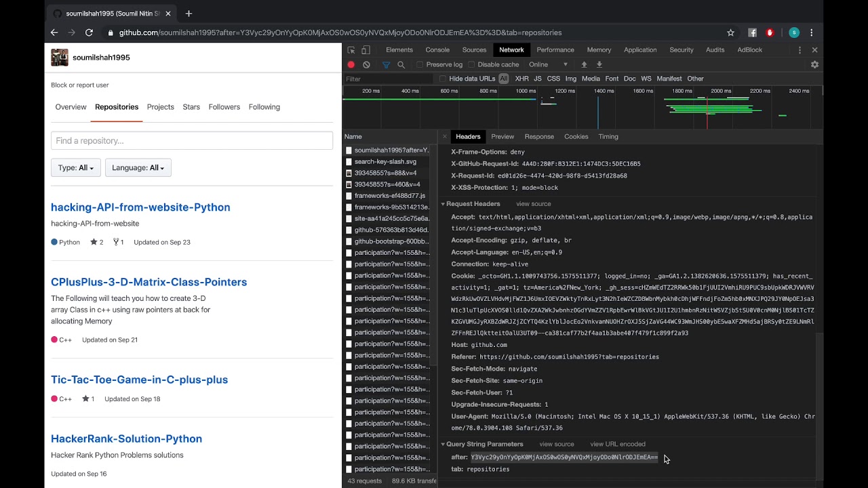This screenshot has width=868, height=488.
Task: Open DevTools three-dot customize menu
Action: [800, 50]
